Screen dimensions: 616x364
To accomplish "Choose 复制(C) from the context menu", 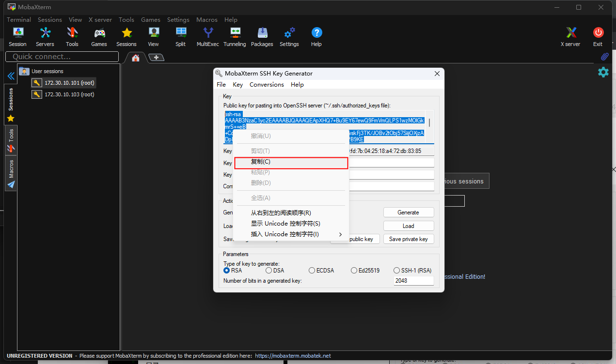I will [291, 162].
